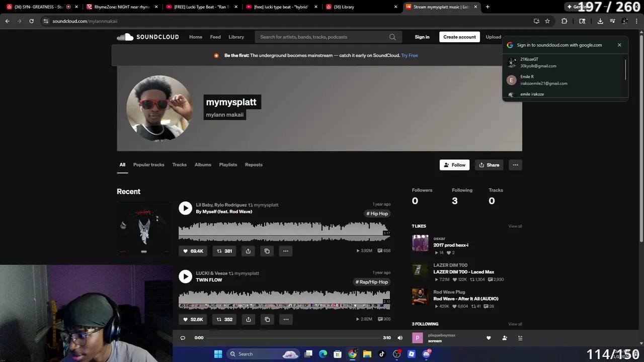
Task: Follow plaqueboymax from the player bar icon
Action: pos(505,338)
